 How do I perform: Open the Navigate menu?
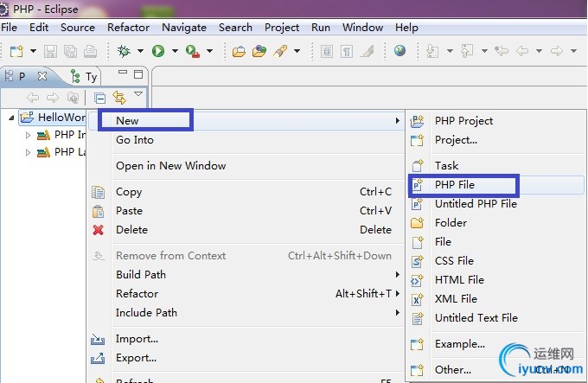[x=184, y=28]
